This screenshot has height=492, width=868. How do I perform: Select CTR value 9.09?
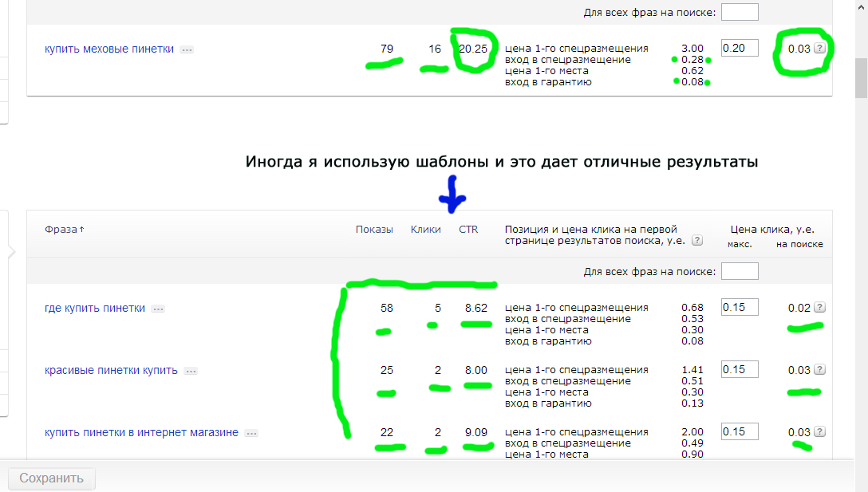(x=476, y=432)
